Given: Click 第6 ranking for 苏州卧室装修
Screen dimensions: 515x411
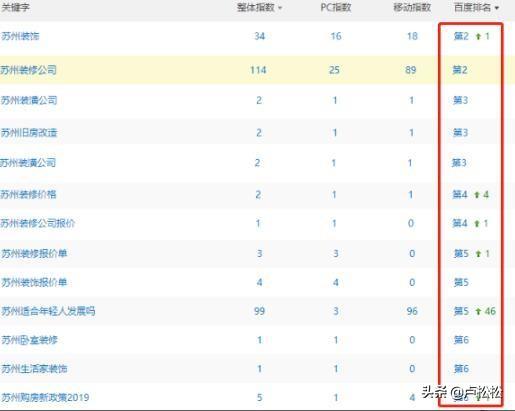Looking at the screenshot, I should [x=461, y=340].
